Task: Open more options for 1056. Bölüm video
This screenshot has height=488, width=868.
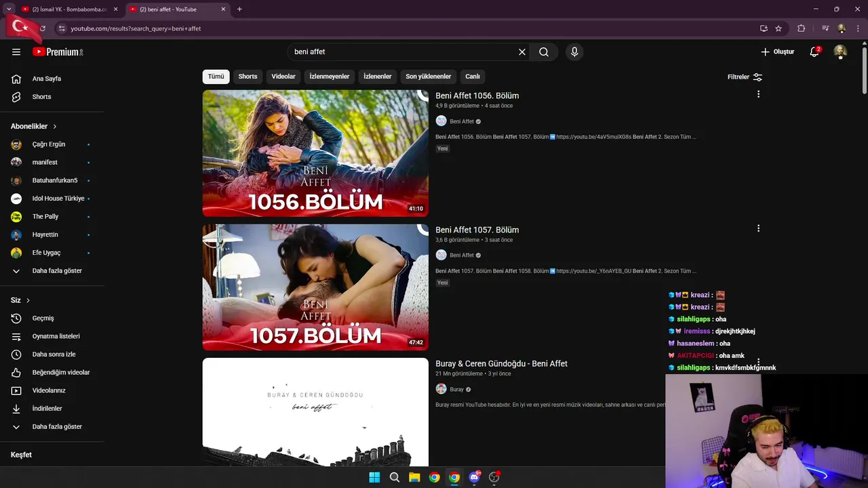Action: [758, 94]
